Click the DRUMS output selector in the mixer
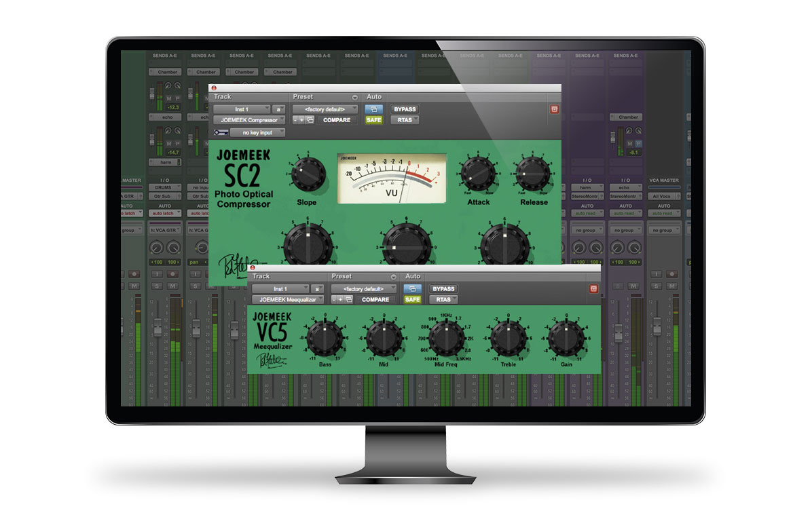 click(x=165, y=188)
